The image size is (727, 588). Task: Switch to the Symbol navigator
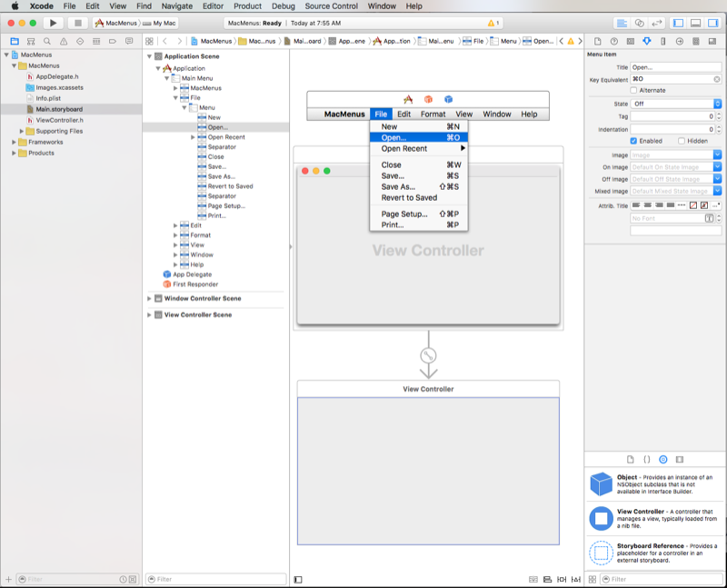coord(30,42)
